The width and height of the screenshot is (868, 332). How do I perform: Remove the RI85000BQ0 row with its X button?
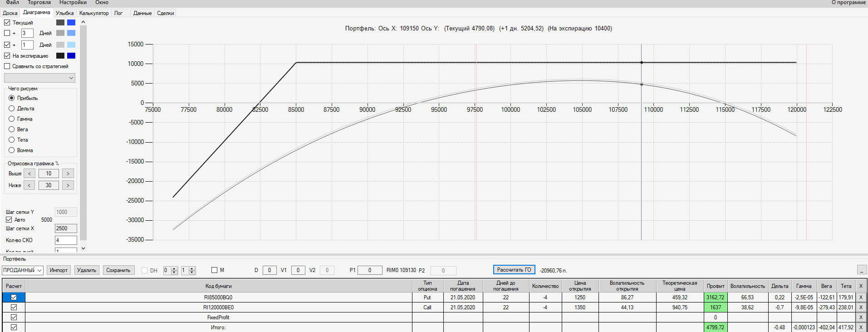[861, 297]
